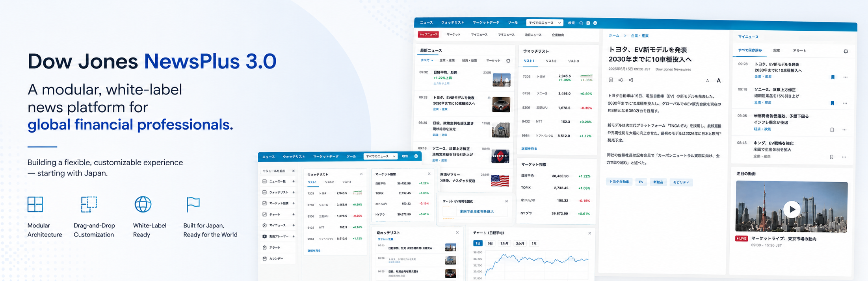Open the more options dots for ソニーG saved item

[x=845, y=103]
